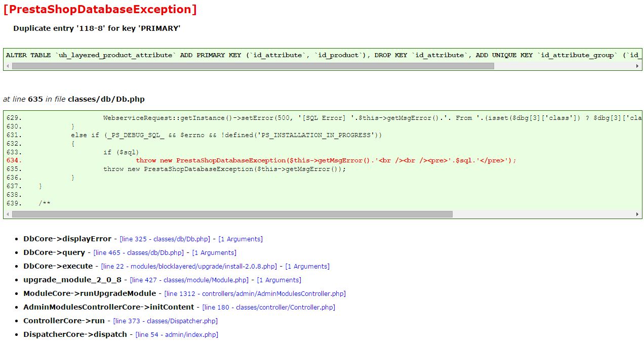644x346 pixels.
Task: Click 'DbCore->displayError' stack entry
Action: [67, 239]
